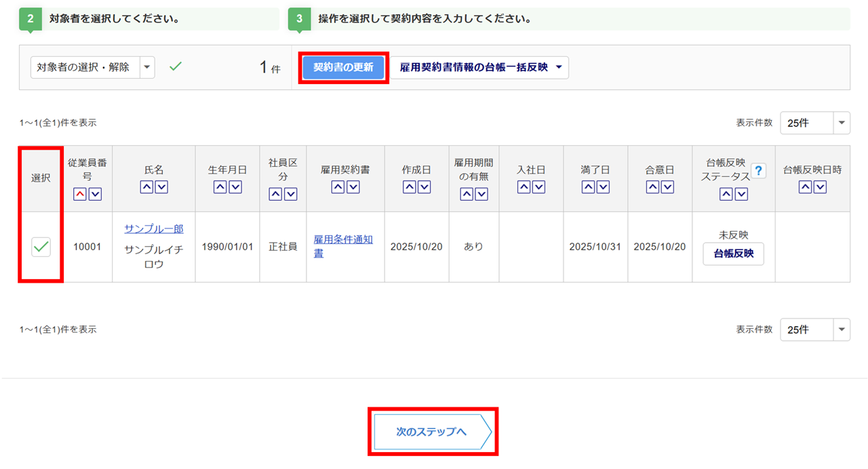Sort 社員区分 column descending
Image resolution: width=868 pixels, height=469 pixels.
point(291,195)
